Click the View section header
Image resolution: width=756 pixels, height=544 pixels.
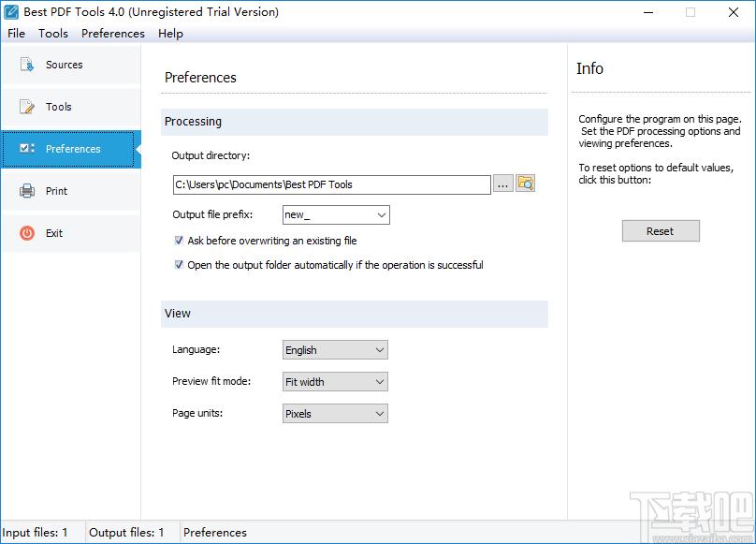click(355, 314)
